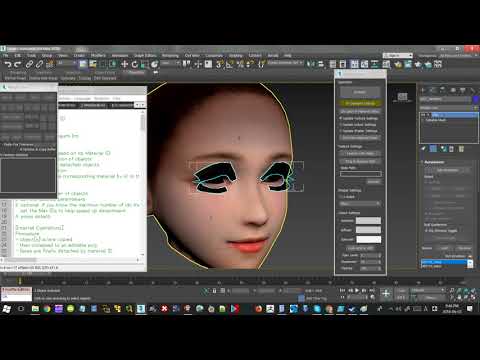Open the Edit menu
The image size is (480, 360).
[17, 55]
